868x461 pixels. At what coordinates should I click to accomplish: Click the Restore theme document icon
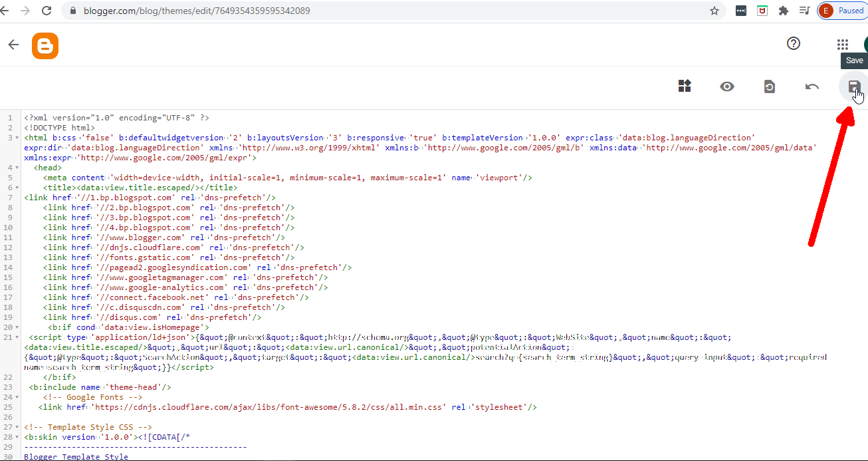769,86
